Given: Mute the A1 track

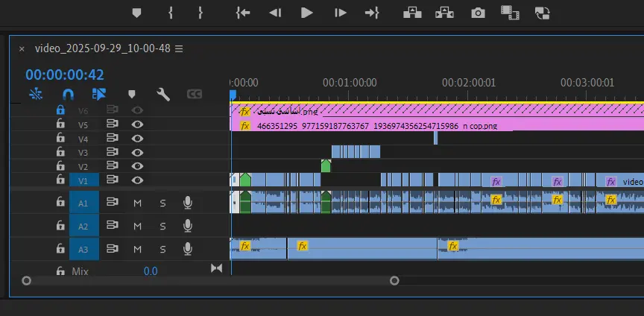Looking at the screenshot, I should [x=138, y=203].
